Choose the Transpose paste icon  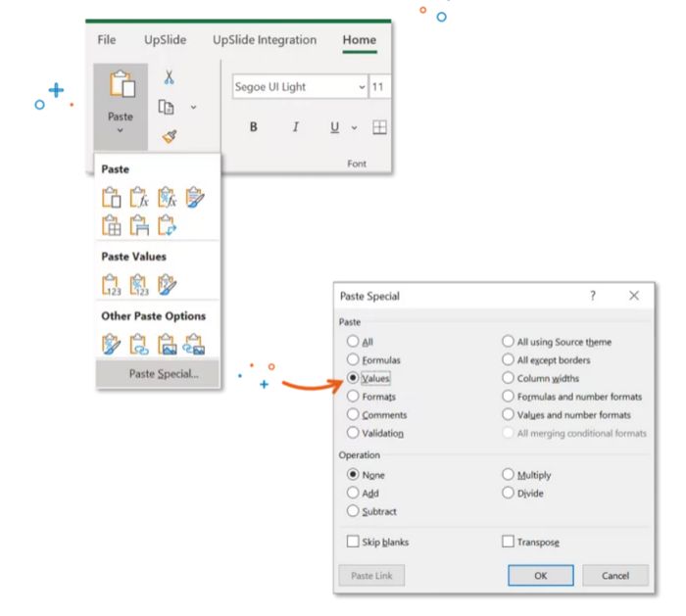(168, 225)
